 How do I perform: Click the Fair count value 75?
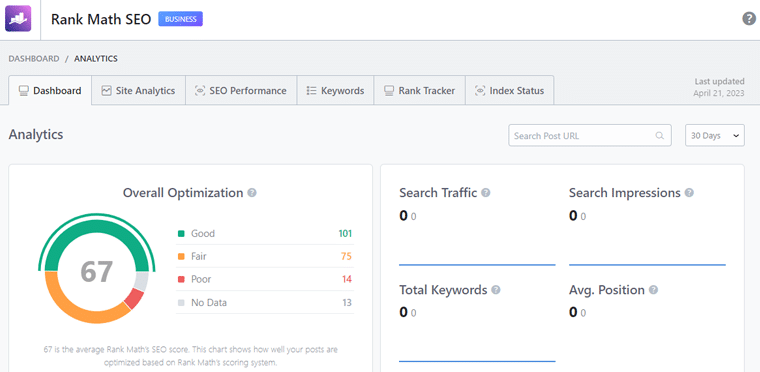(x=346, y=257)
